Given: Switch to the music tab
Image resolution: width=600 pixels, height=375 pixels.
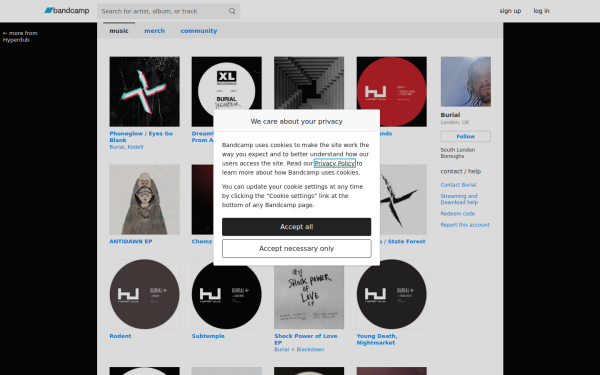Looking at the screenshot, I should [119, 31].
